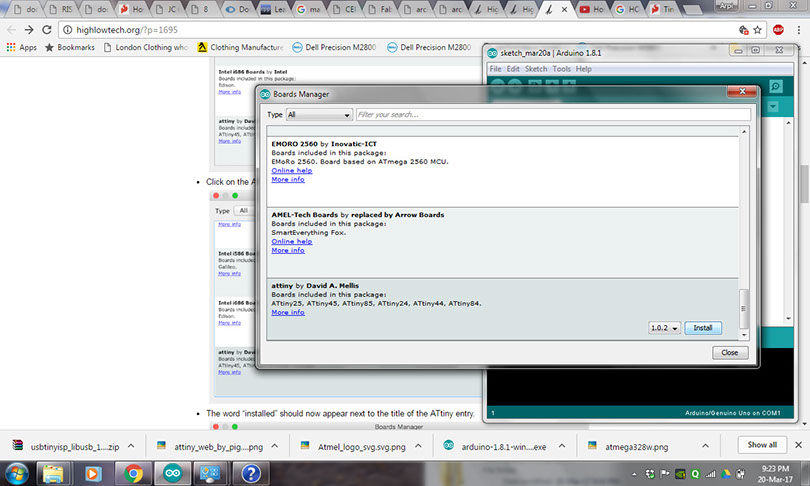Switch to Chrome in the taskbar
Screen dimensions: 810x486
(x=133, y=474)
